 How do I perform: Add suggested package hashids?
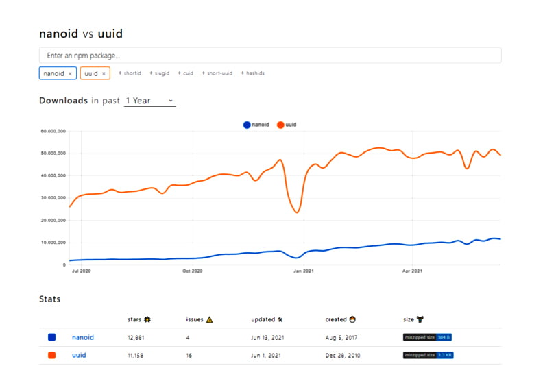(x=252, y=73)
